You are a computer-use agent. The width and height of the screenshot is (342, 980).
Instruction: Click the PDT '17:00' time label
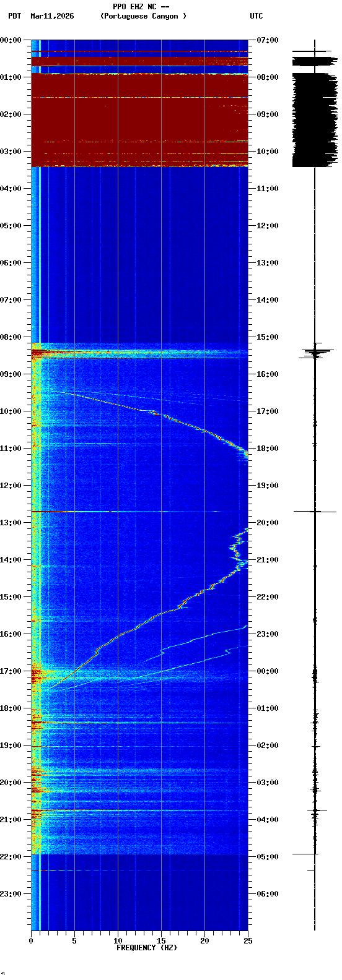[11, 671]
